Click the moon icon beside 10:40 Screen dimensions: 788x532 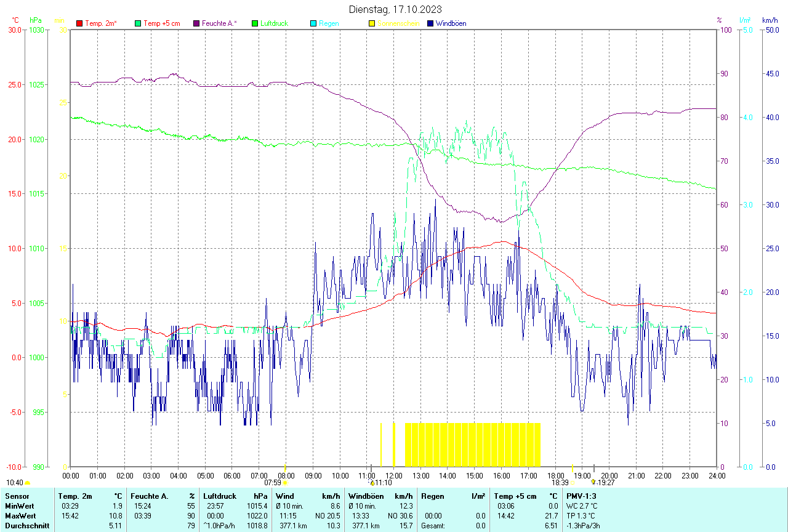point(28,483)
